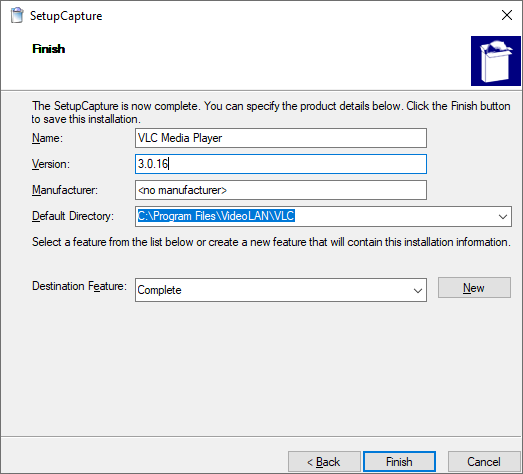Click the SetupCapture window title text

click(x=66, y=16)
